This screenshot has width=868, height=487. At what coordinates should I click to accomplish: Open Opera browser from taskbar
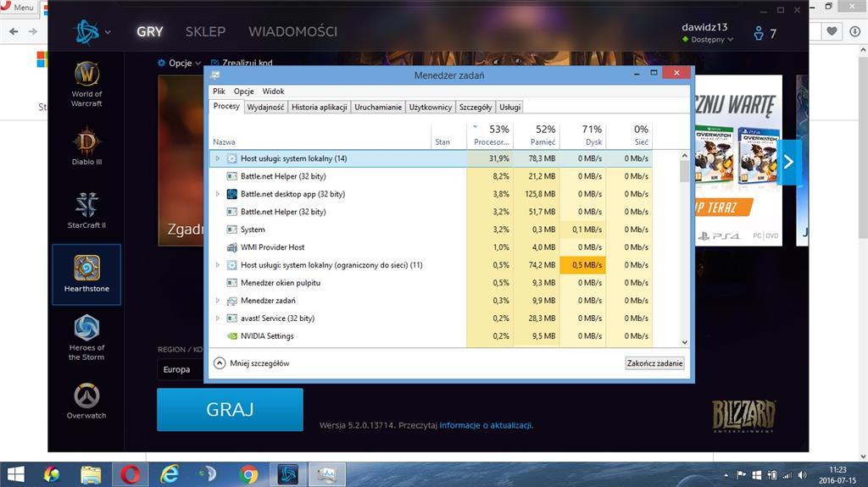tap(130, 474)
